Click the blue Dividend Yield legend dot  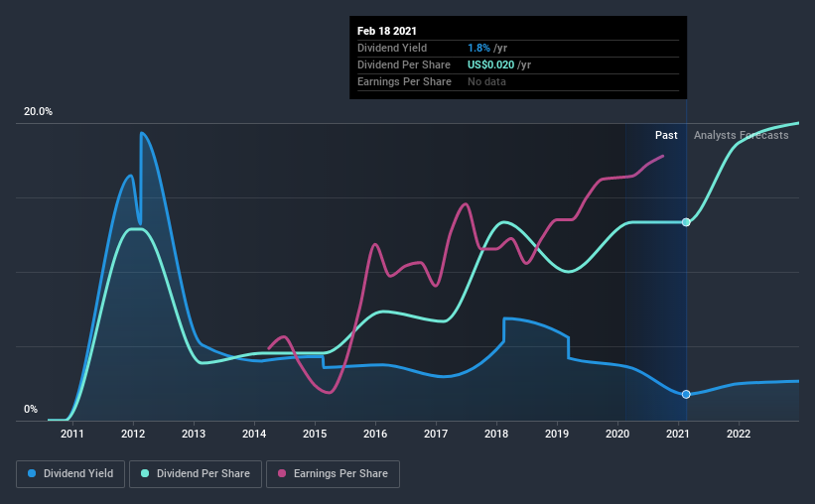point(32,473)
